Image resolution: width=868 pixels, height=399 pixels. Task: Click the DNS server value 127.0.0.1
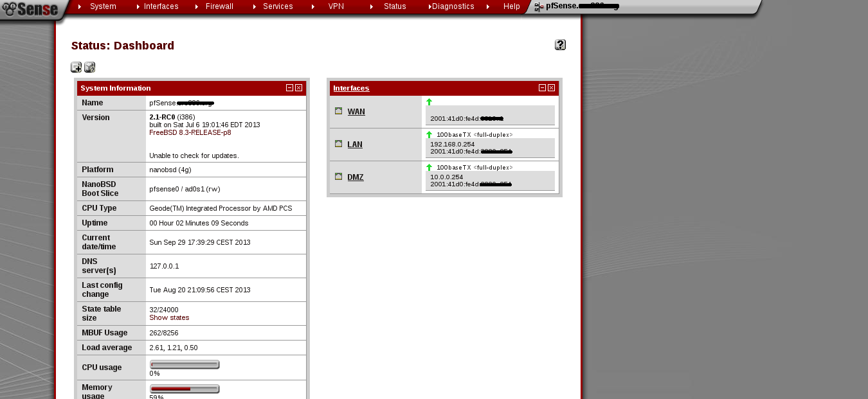164,266
